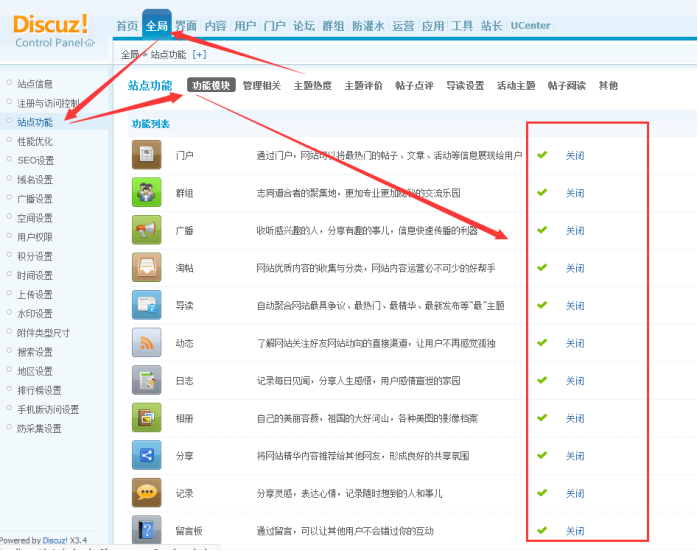Select 站点信息 in the sidebar
Viewport: 698px width, 551px height.
pos(35,84)
